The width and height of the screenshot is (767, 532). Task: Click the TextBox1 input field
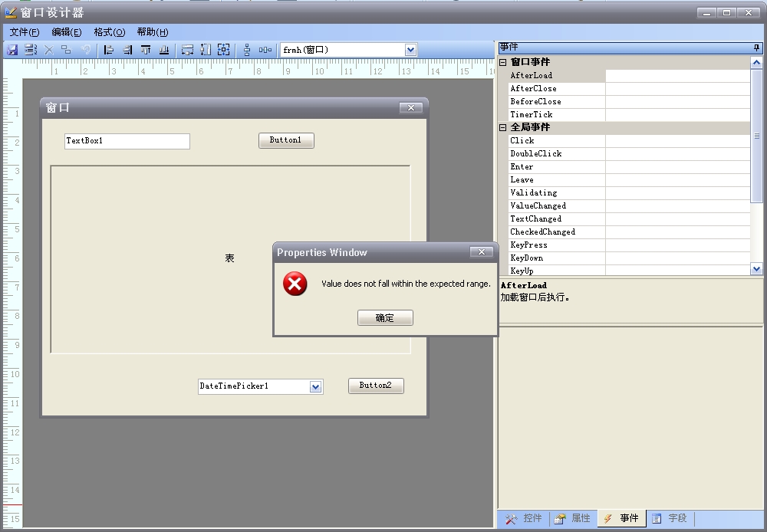click(127, 141)
